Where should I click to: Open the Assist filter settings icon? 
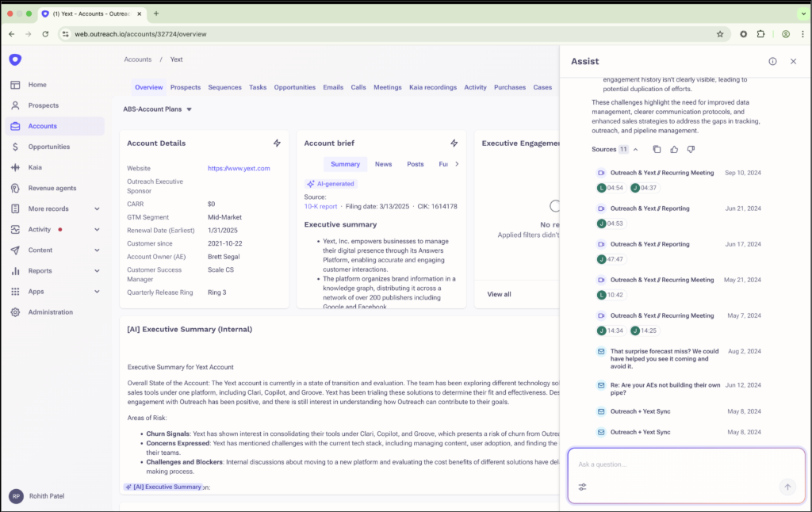coord(583,487)
